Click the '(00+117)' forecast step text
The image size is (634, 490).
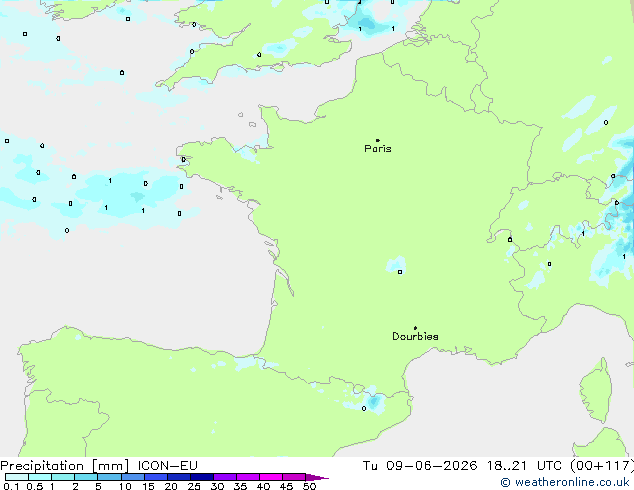click(602, 466)
